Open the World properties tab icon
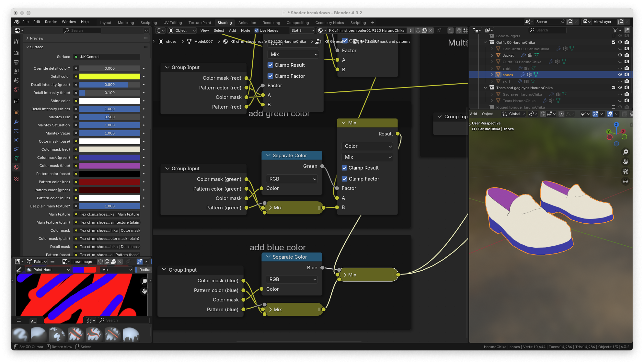The width and height of the screenshot is (644, 364). [x=16, y=89]
